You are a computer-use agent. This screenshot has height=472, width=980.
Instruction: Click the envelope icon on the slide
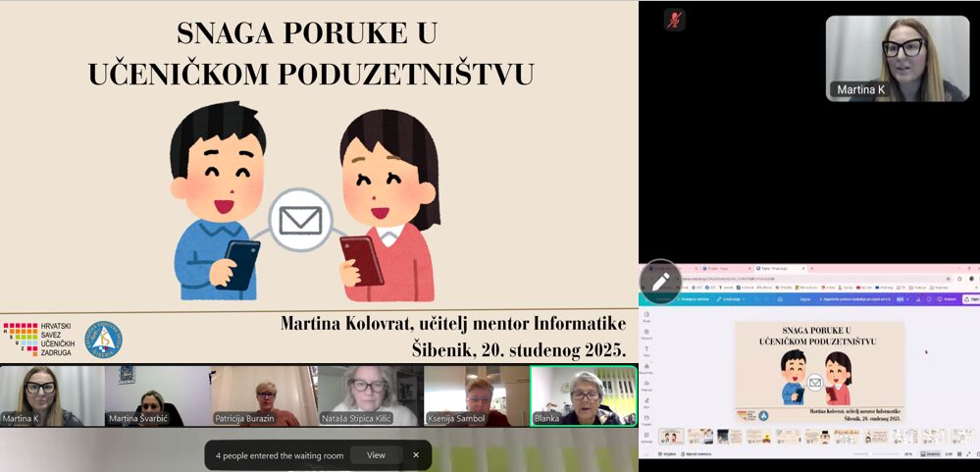[300, 220]
